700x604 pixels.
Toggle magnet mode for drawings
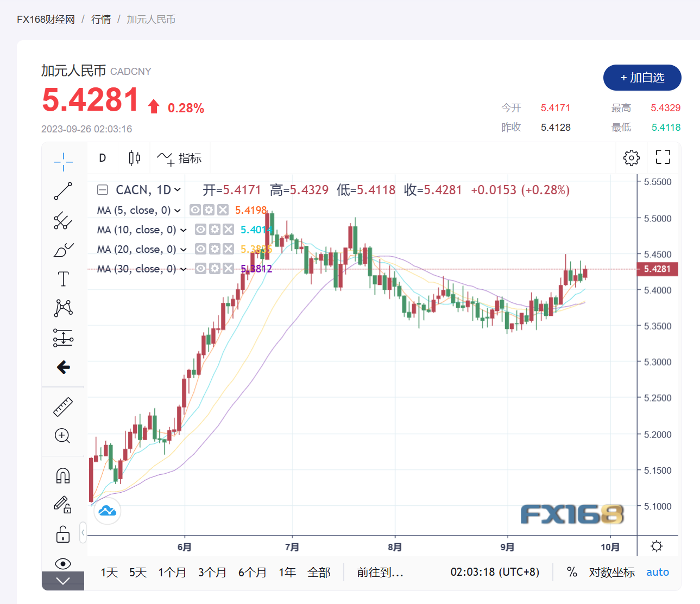click(x=63, y=476)
